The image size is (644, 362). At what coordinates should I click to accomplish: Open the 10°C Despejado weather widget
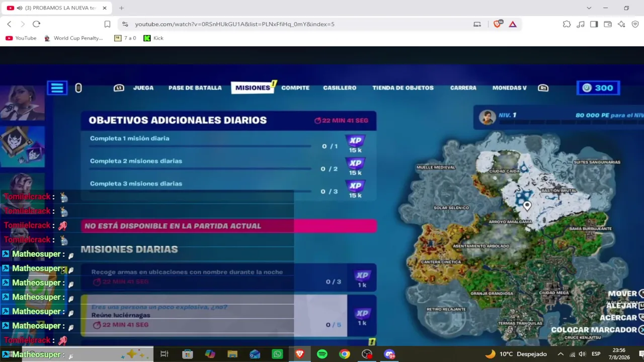tap(516, 354)
